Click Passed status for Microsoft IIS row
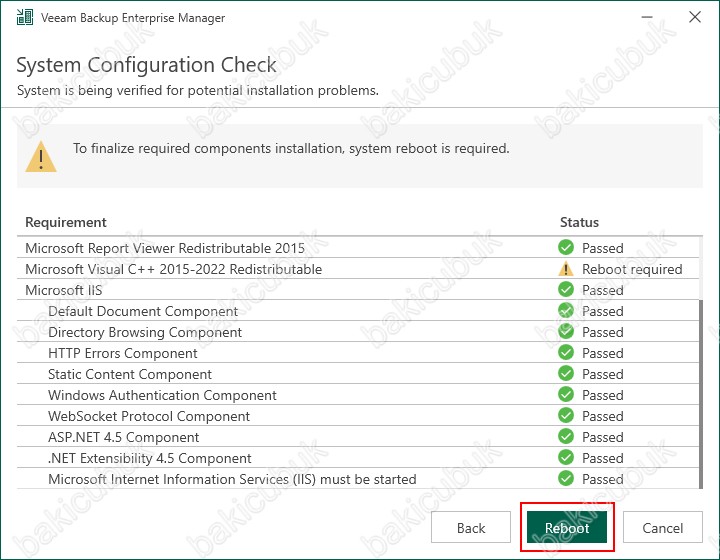 pyautogui.click(x=602, y=290)
